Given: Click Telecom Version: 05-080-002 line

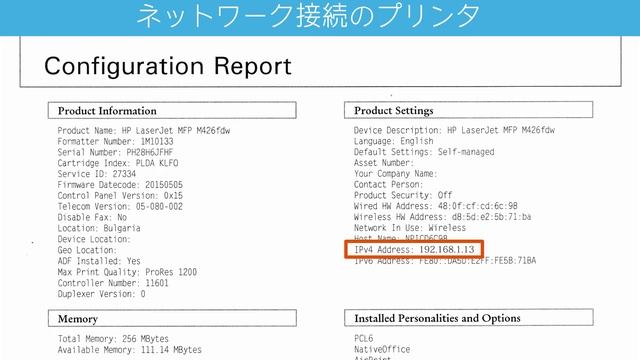Looking at the screenshot, I should (120, 207).
